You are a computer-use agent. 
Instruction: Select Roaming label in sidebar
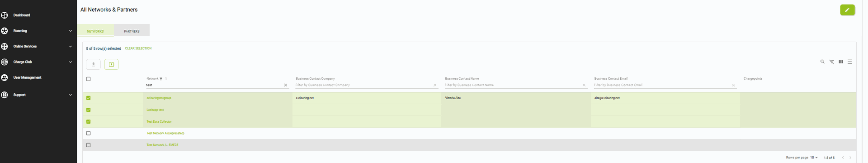coord(20,31)
